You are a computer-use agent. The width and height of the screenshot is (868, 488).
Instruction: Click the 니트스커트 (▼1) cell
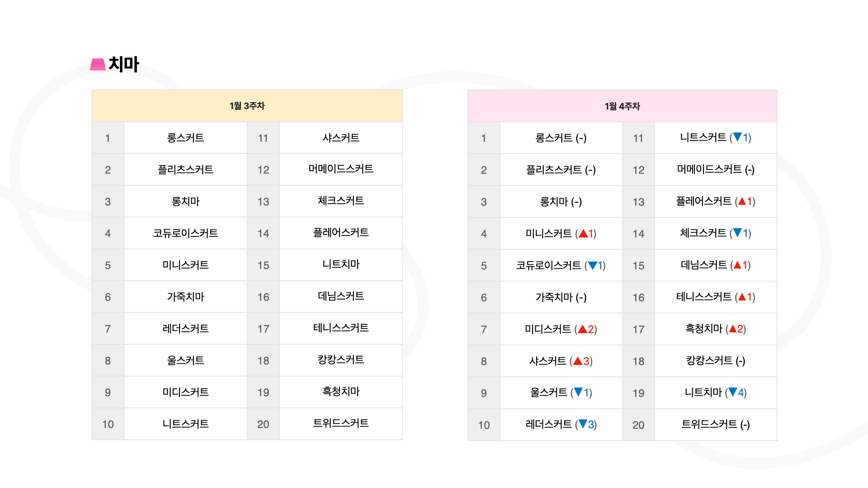pyautogui.click(x=716, y=138)
